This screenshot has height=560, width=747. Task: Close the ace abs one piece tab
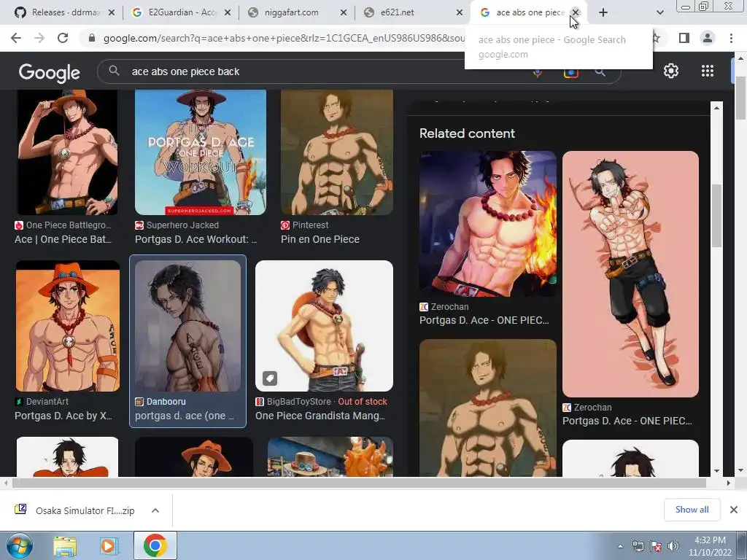click(576, 12)
